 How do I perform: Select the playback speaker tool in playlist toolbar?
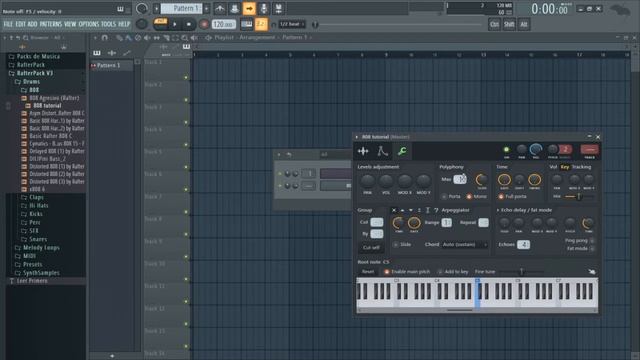(194, 38)
